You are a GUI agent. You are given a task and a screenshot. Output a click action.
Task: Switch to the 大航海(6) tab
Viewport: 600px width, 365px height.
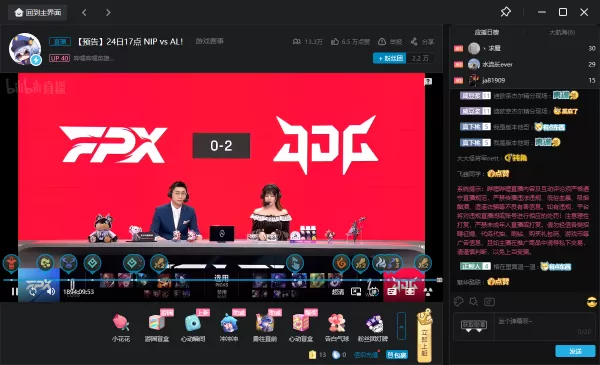562,33
